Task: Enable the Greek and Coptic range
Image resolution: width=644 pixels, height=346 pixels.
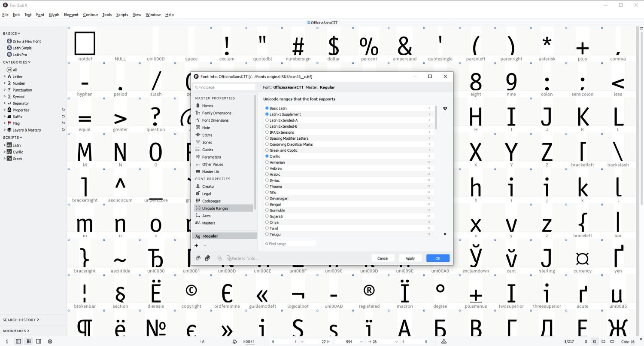Action: pyautogui.click(x=267, y=150)
